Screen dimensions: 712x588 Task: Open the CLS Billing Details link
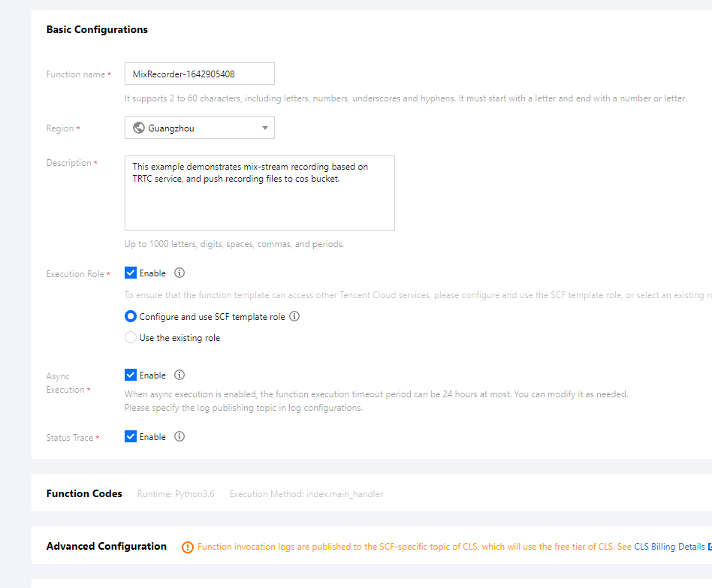[x=669, y=547]
